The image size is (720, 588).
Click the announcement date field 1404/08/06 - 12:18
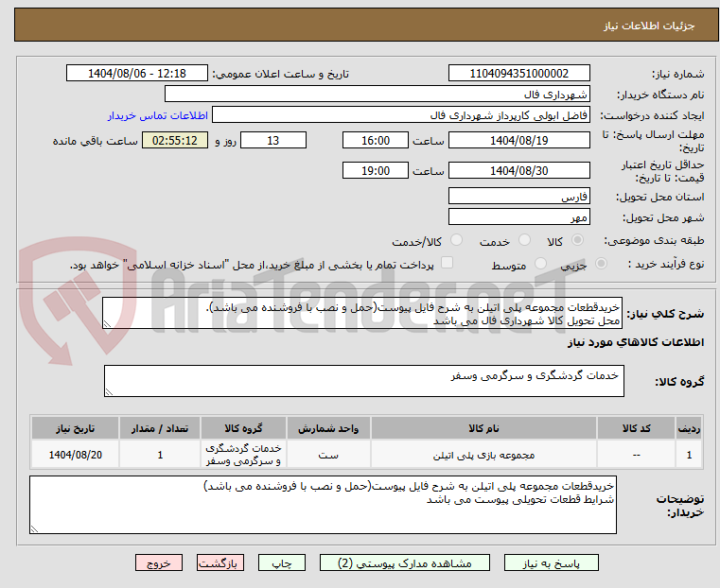(x=137, y=74)
